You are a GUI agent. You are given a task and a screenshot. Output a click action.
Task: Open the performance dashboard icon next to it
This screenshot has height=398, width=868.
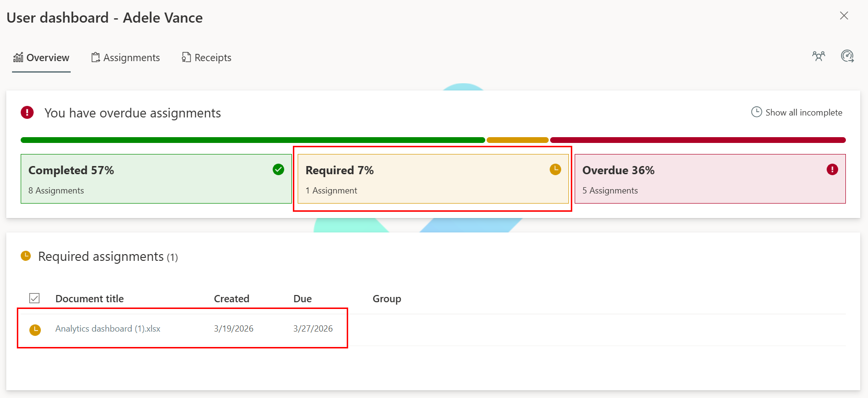(x=847, y=56)
